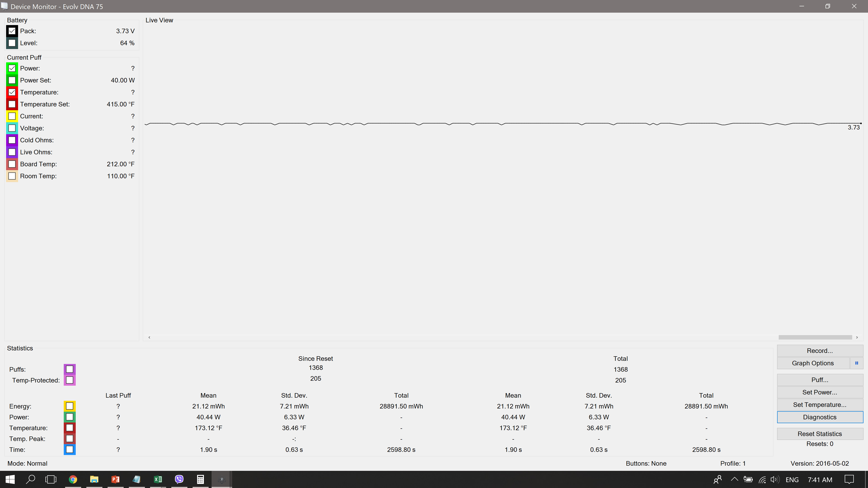The height and width of the screenshot is (488, 868).
Task: Click the Diagnostics button
Action: (x=819, y=417)
